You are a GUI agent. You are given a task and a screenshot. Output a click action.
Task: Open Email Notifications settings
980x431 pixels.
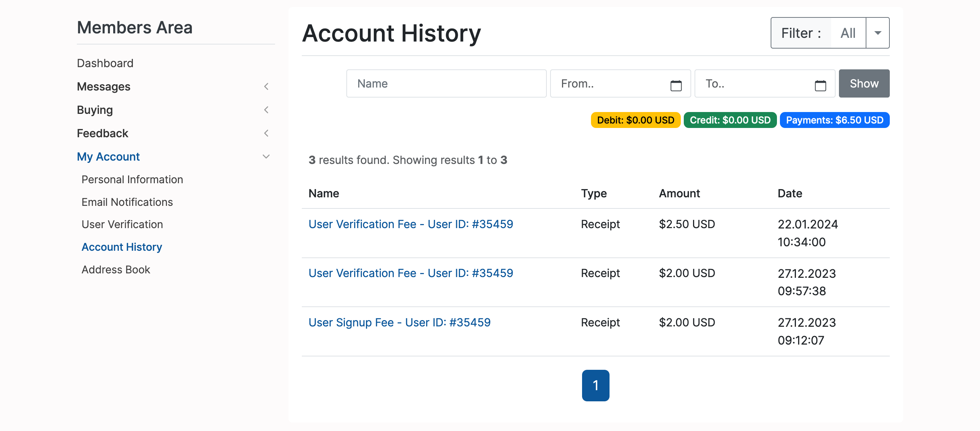click(127, 202)
